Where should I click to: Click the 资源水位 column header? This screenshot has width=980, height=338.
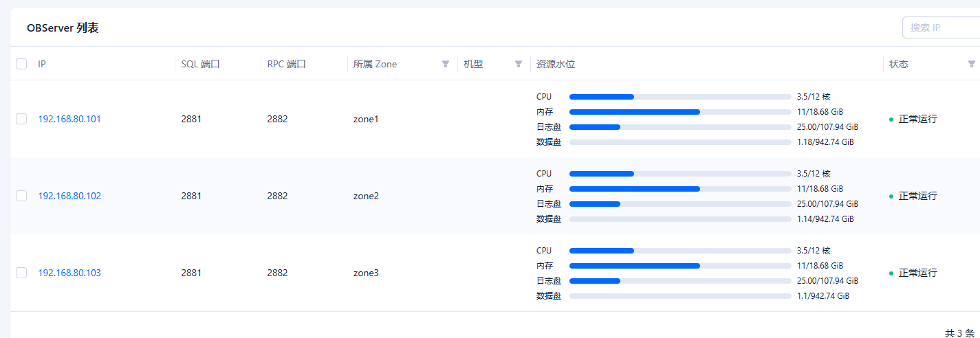click(x=556, y=64)
